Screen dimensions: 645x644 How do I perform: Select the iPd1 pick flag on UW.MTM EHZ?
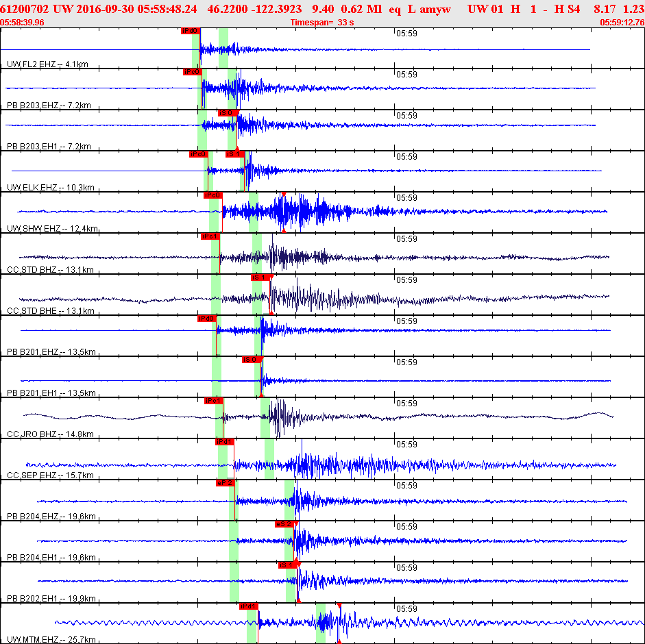point(248,606)
